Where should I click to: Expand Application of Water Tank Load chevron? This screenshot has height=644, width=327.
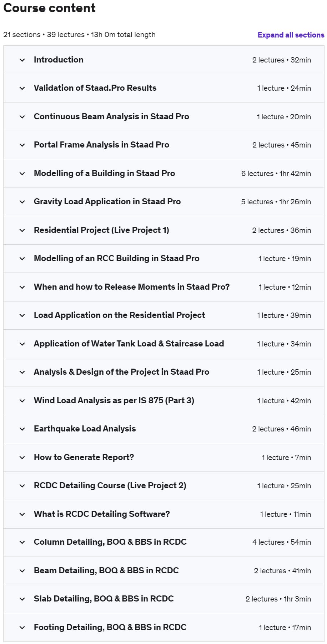pos(22,344)
